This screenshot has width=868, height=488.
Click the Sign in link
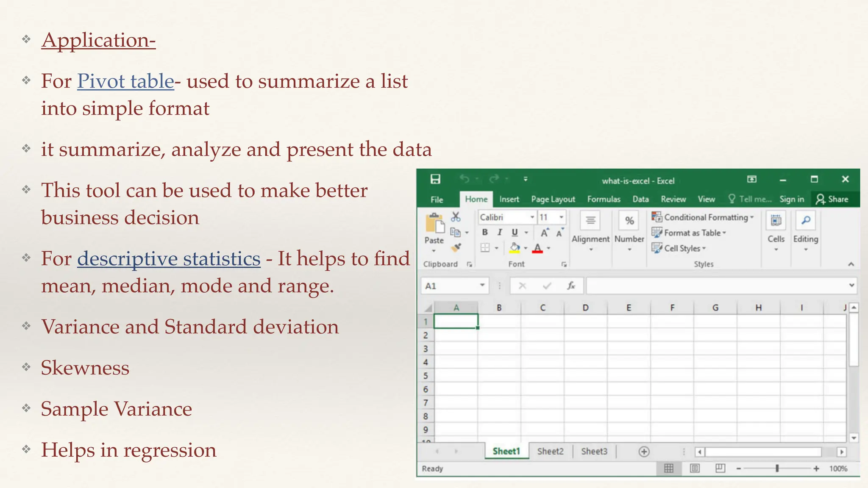792,199
